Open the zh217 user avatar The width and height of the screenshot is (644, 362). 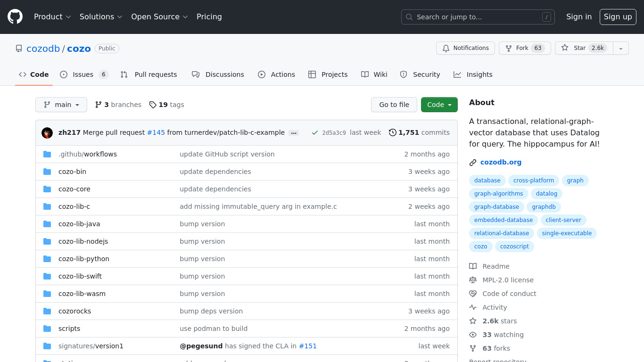tap(47, 133)
